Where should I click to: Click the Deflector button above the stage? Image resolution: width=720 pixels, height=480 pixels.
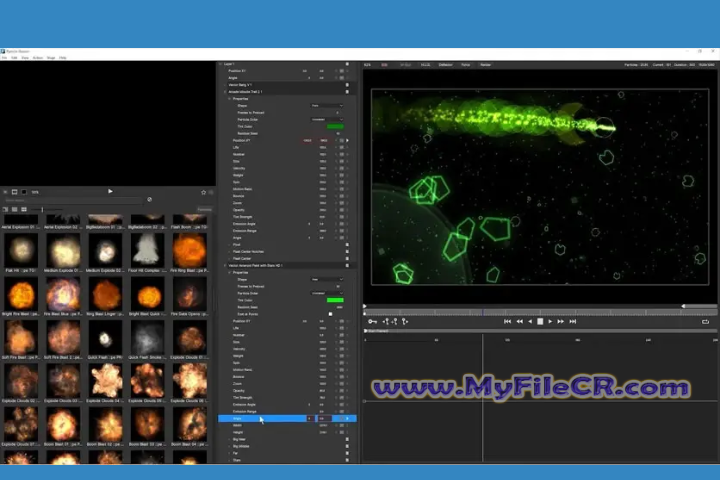(445, 65)
